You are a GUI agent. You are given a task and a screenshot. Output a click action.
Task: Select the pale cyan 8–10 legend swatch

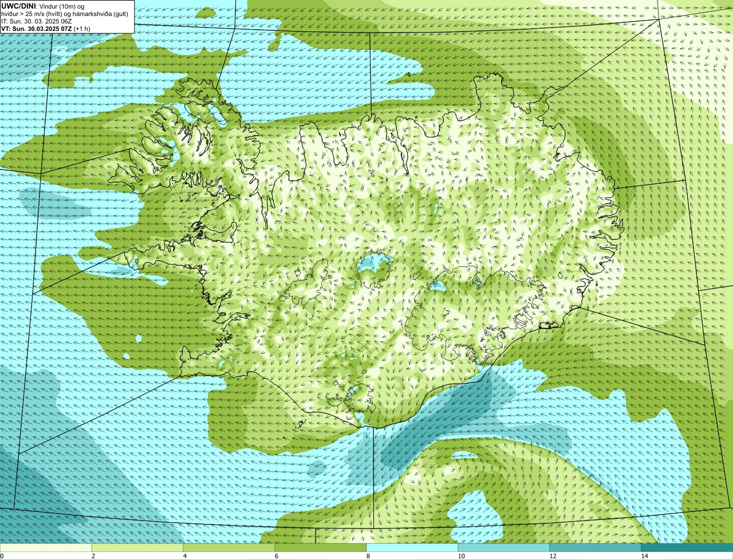tap(412, 547)
